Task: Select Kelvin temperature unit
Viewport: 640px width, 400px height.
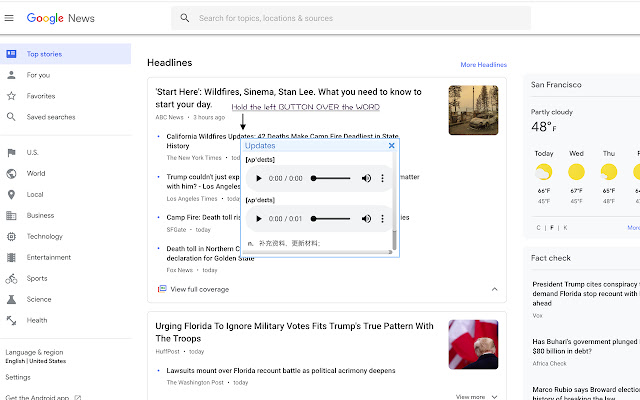Action: pyautogui.click(x=565, y=228)
